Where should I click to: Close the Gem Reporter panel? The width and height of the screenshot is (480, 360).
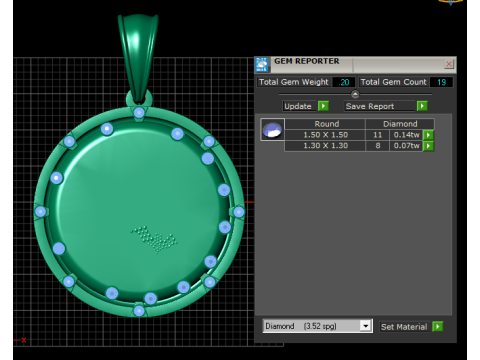(449, 64)
